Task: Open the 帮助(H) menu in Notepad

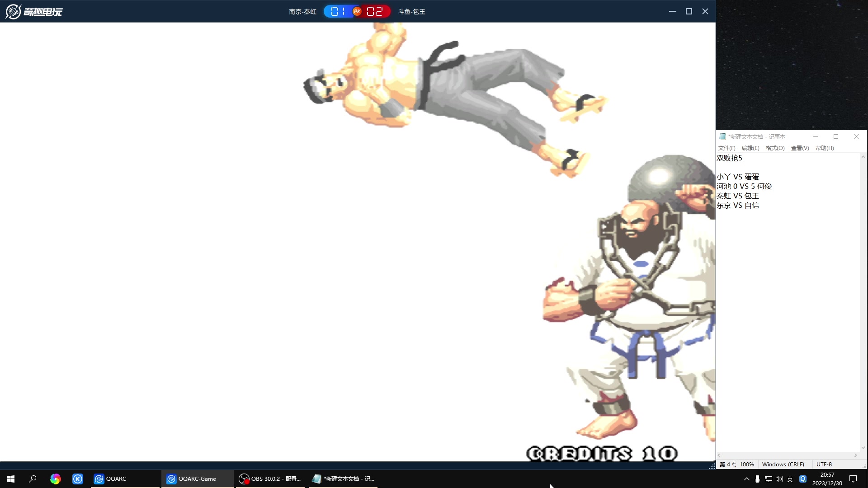Action: coord(825,148)
